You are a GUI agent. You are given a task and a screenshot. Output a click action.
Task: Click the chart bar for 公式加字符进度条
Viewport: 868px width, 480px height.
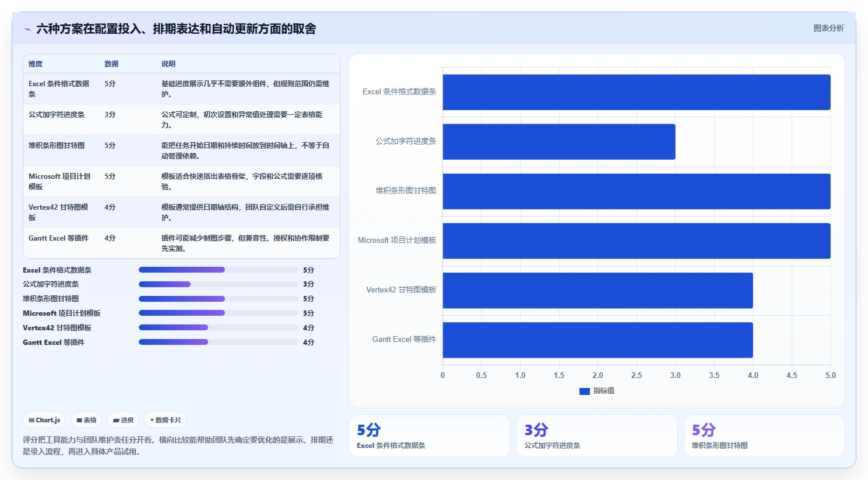pos(559,142)
